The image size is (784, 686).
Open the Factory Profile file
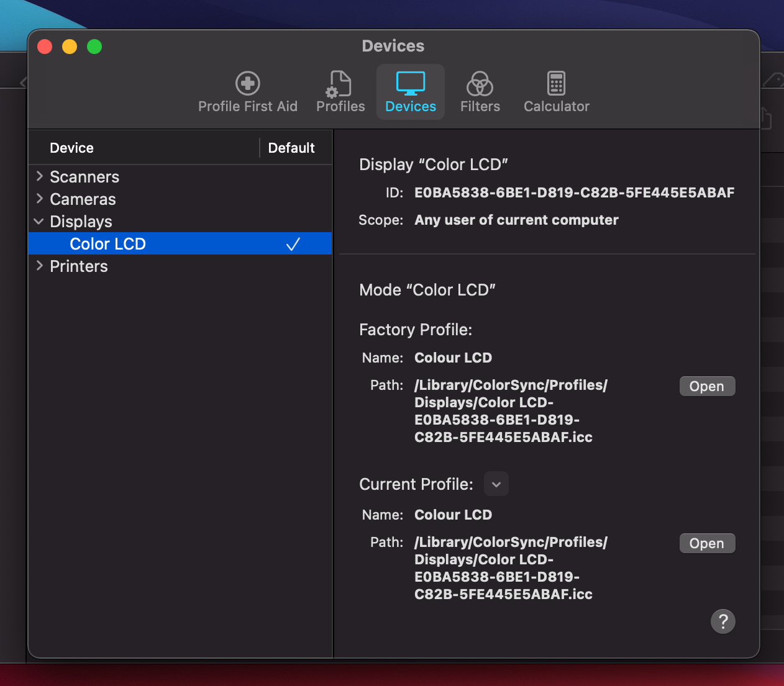pyautogui.click(x=707, y=386)
